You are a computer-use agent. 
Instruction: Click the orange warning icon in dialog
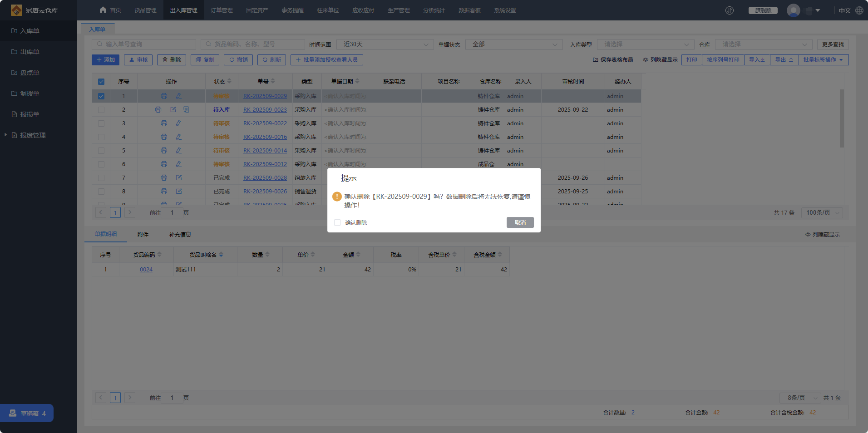(x=337, y=197)
